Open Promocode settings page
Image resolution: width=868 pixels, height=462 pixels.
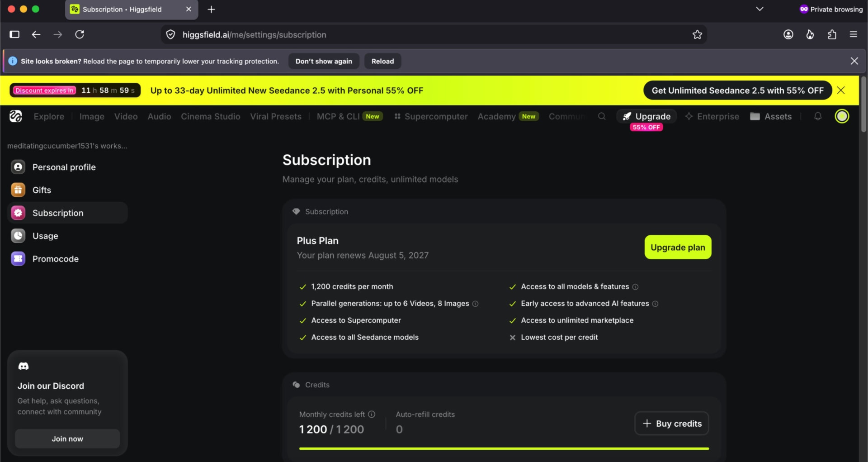tap(67, 259)
